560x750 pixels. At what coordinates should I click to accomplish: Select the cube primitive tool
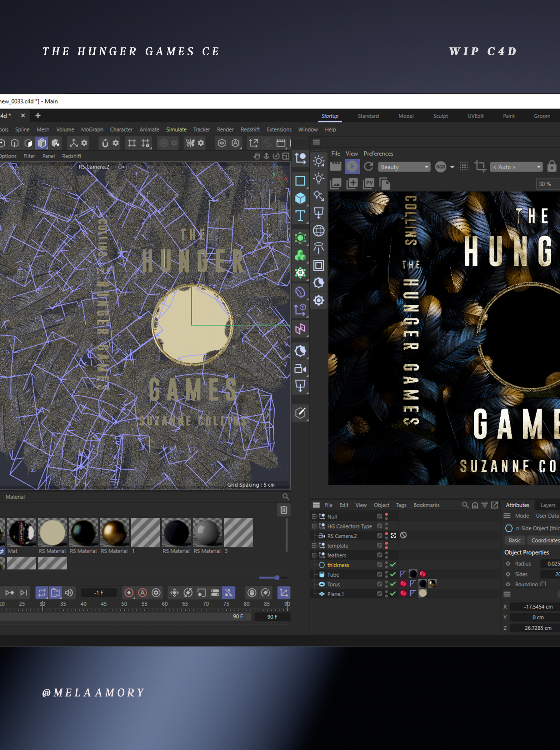[300, 198]
